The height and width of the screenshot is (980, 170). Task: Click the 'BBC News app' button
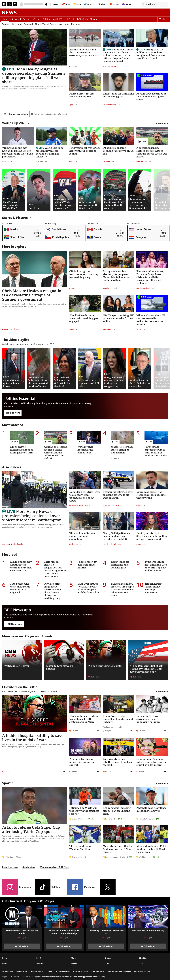pos(14,624)
